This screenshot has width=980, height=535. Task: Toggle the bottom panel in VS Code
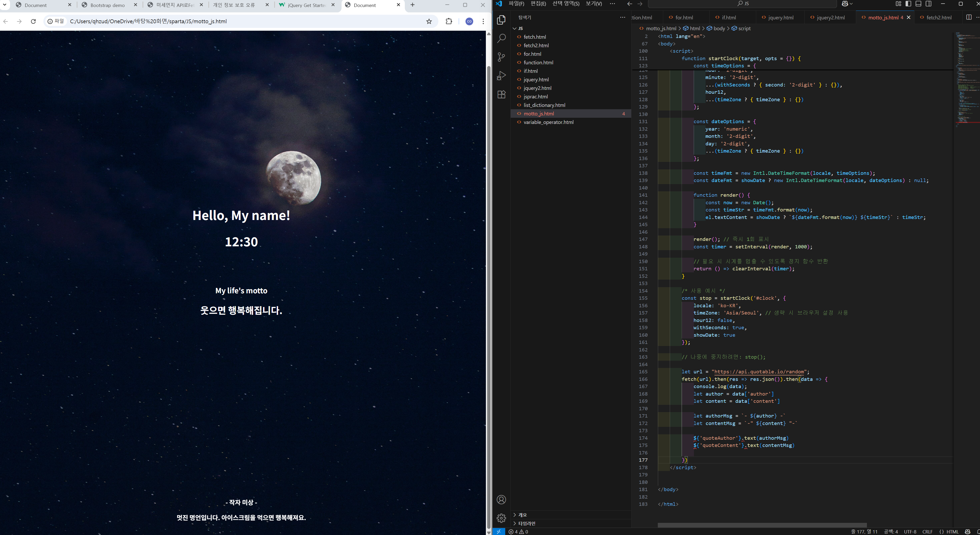[x=918, y=4]
